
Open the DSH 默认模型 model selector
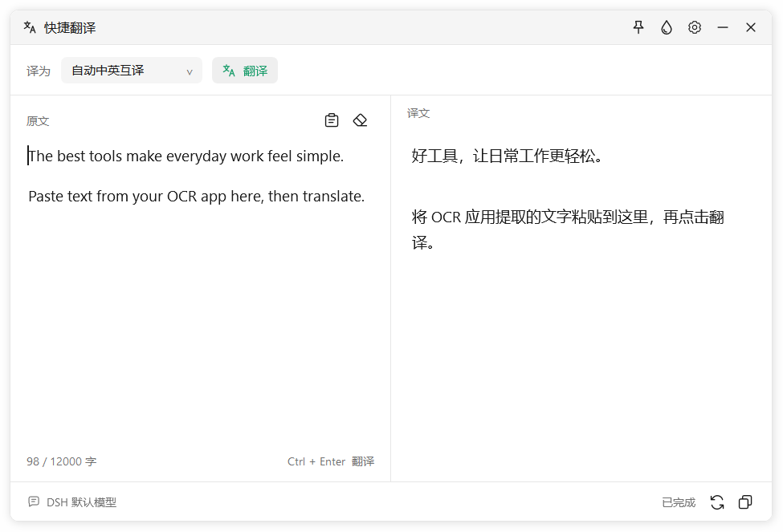point(72,502)
